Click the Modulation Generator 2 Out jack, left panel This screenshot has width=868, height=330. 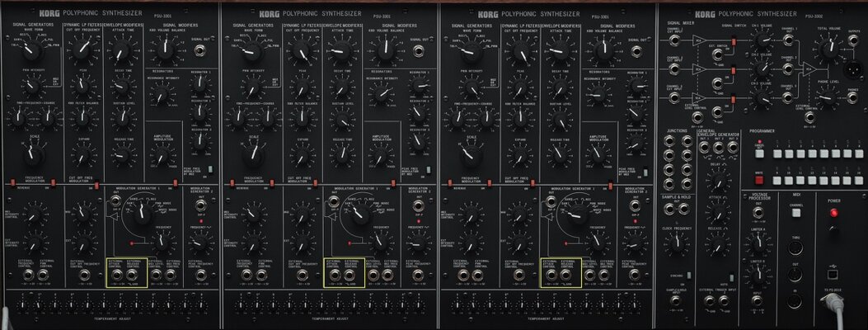pyautogui.click(x=201, y=205)
